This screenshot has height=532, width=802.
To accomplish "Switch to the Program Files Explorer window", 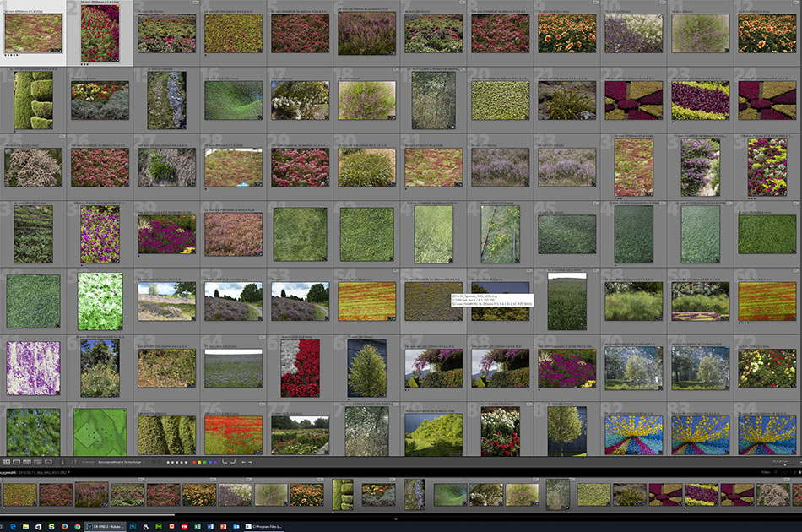I will click(264, 525).
